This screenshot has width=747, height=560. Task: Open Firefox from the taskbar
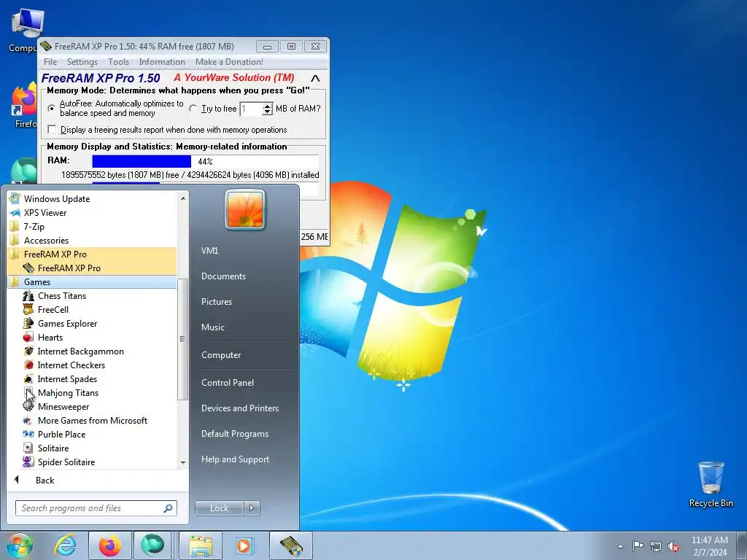109,545
